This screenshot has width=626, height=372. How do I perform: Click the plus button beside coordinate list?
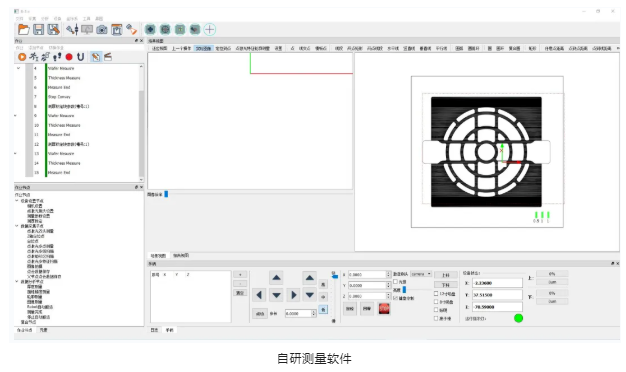(240, 275)
